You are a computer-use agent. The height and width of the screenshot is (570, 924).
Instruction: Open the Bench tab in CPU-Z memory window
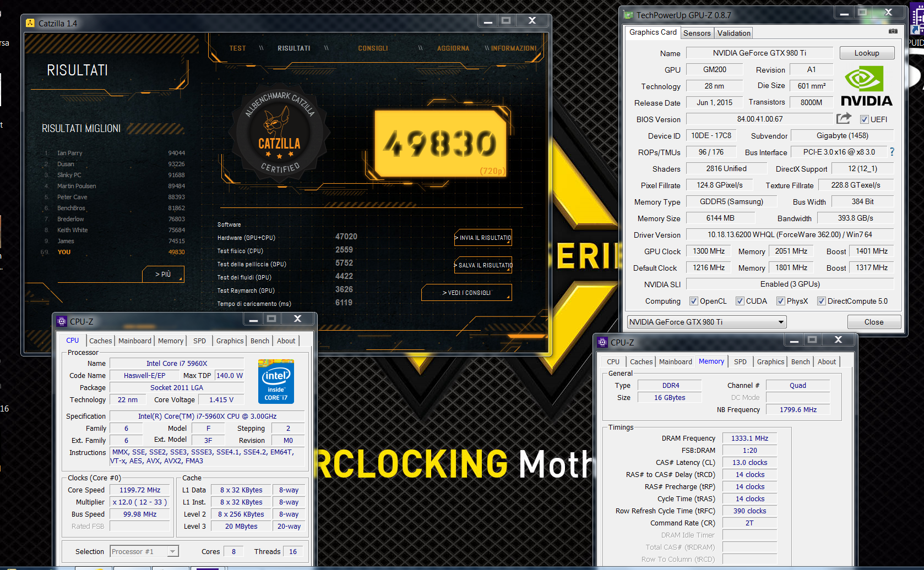(801, 361)
